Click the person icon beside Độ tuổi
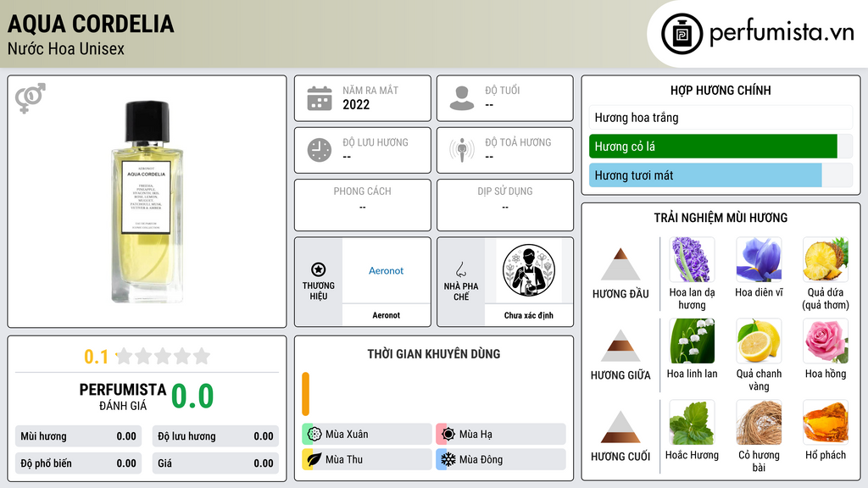868x488 pixels. tap(462, 98)
